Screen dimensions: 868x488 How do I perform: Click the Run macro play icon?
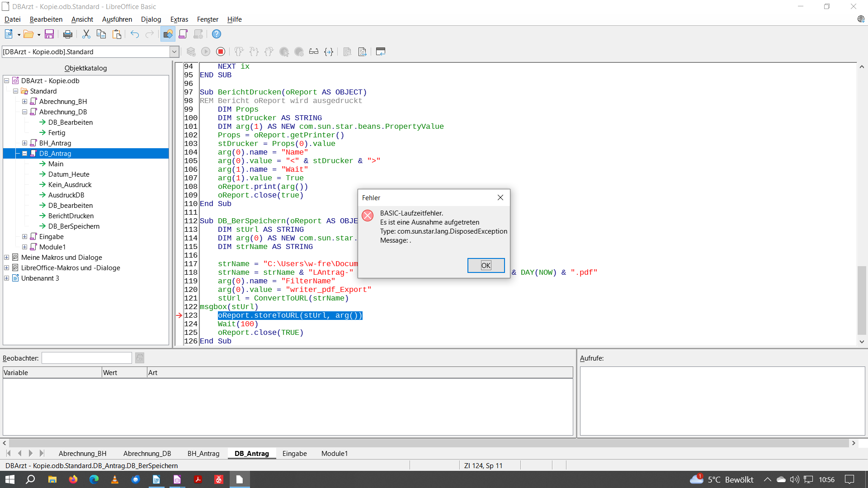coord(206,52)
